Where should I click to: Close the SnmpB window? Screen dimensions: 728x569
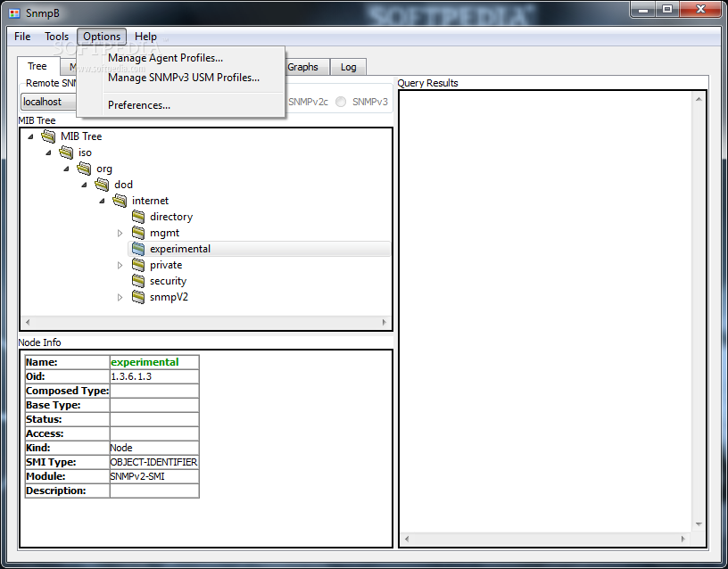click(700, 9)
